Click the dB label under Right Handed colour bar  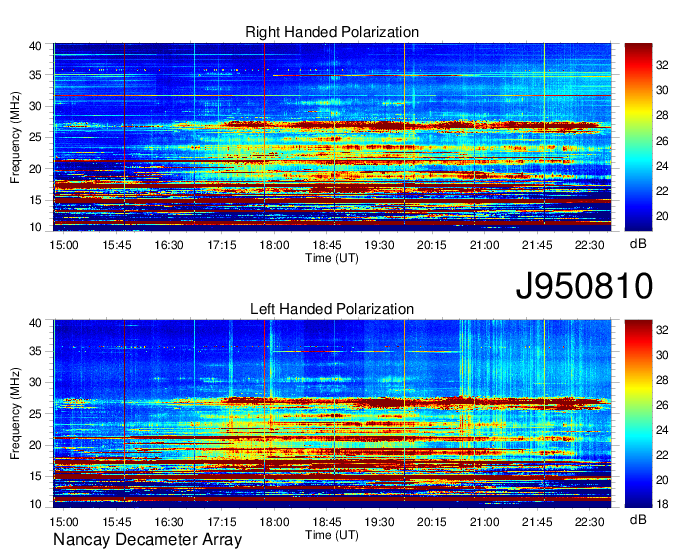click(638, 244)
